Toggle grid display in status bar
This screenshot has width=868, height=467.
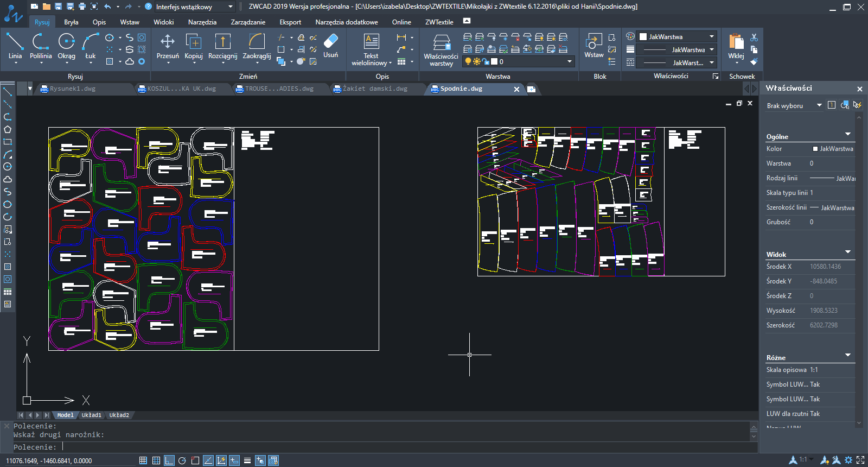(156, 460)
